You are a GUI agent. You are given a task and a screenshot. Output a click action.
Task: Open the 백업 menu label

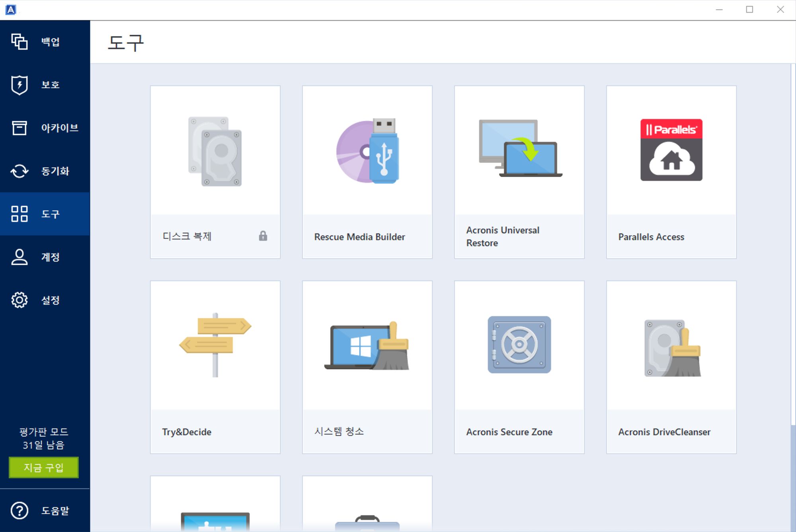tap(51, 42)
